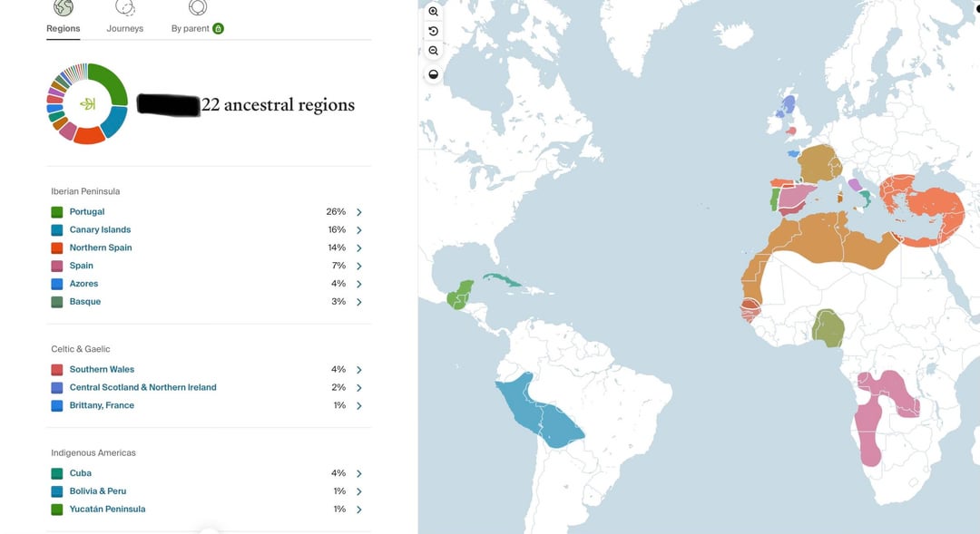Screen dimensions: 980x534
Task: Toggle the map contrast half-circle button
Action: click(x=434, y=74)
